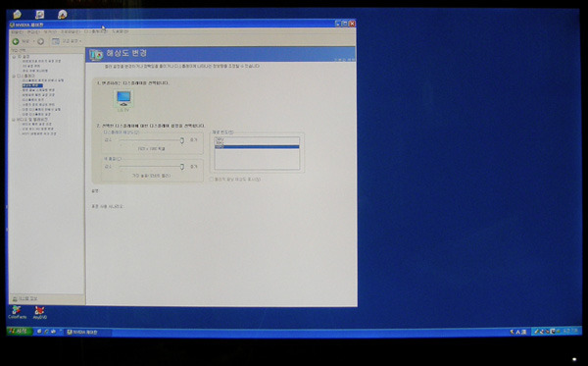This screenshot has height=366, width=588.
Task: Toggle the checkbox below the refresh rate list
Action: click(211, 180)
